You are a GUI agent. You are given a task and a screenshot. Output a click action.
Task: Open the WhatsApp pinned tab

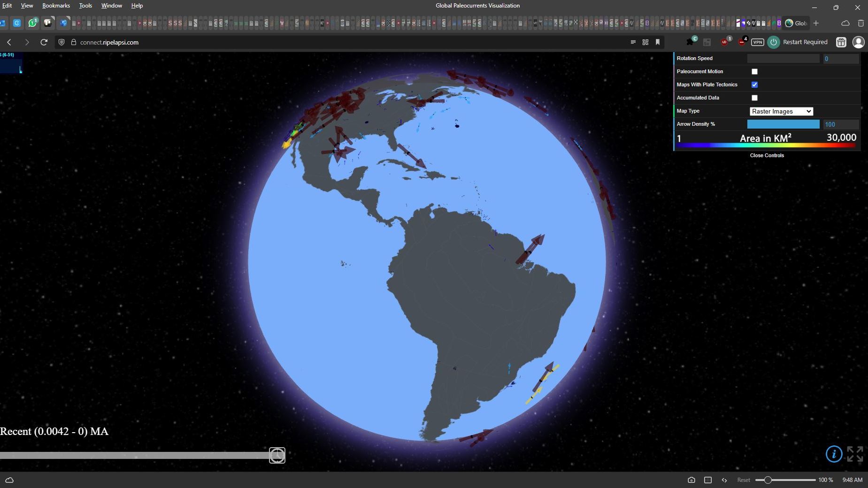click(32, 23)
